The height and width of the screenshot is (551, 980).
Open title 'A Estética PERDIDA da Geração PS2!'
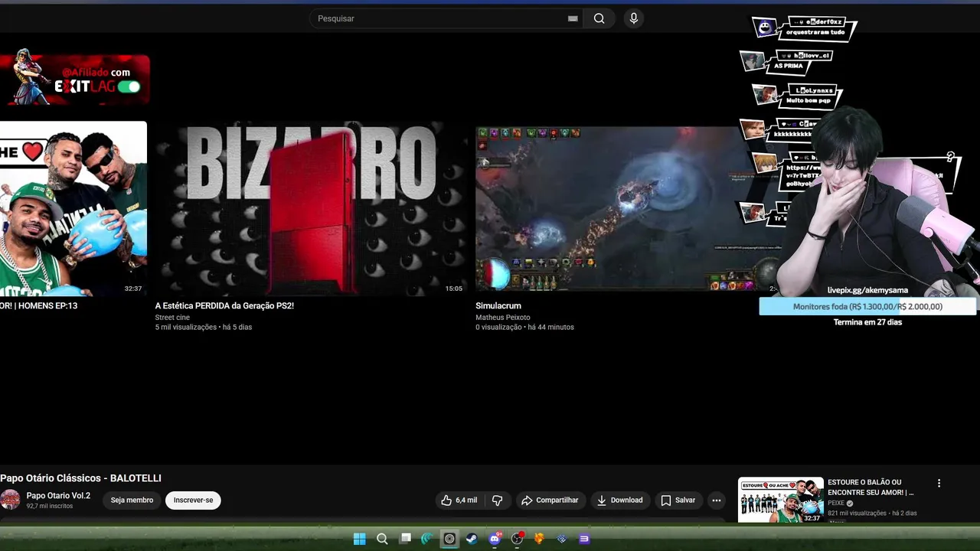[224, 305]
